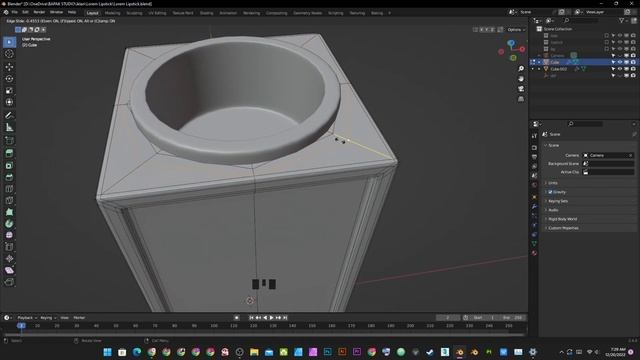Select the Measure tool

click(x=9, y=127)
